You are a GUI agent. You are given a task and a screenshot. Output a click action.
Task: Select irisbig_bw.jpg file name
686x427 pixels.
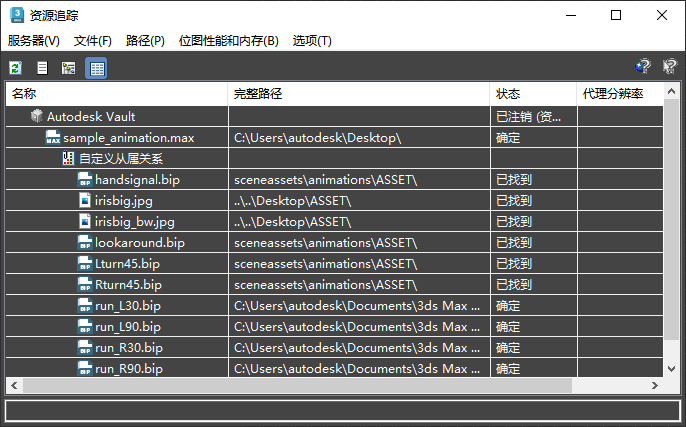(x=135, y=222)
